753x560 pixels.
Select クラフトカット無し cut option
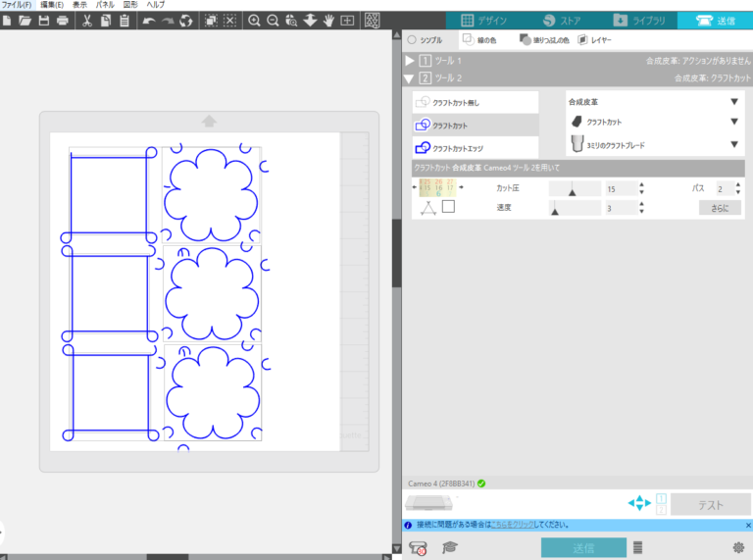475,102
